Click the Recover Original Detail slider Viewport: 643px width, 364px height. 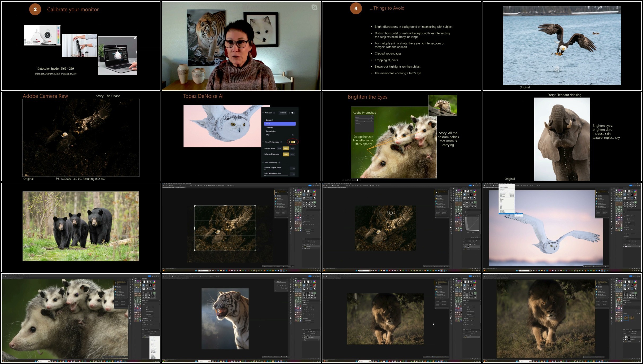click(276, 170)
